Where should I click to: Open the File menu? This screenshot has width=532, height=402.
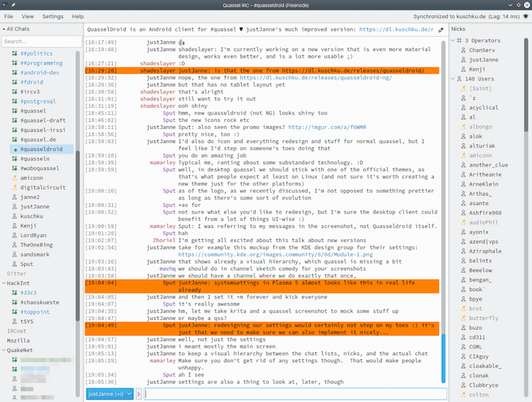click(x=9, y=16)
